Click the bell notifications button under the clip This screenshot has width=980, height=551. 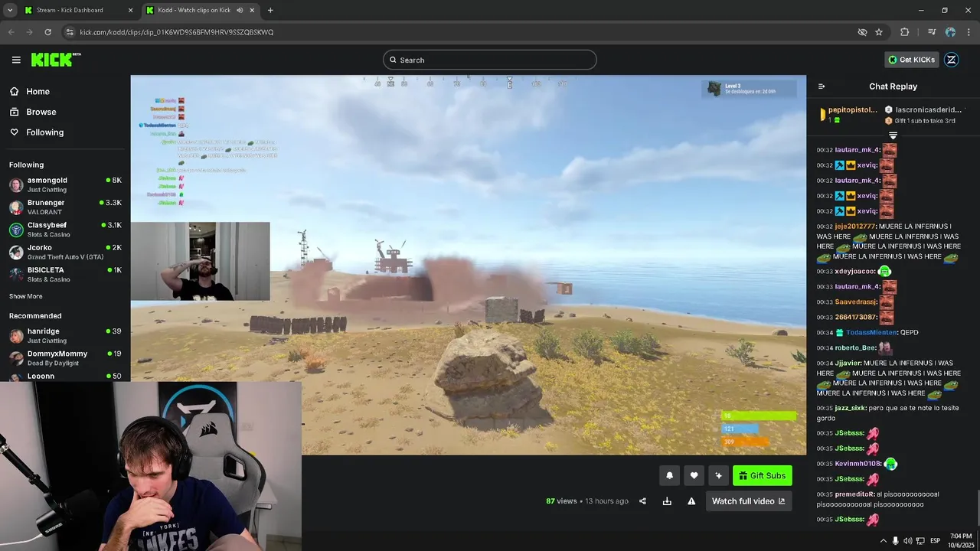pos(669,475)
